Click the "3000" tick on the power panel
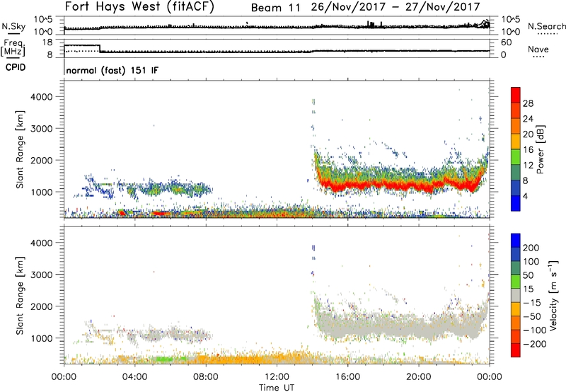566x392 pixels. pyautogui.click(x=41, y=129)
